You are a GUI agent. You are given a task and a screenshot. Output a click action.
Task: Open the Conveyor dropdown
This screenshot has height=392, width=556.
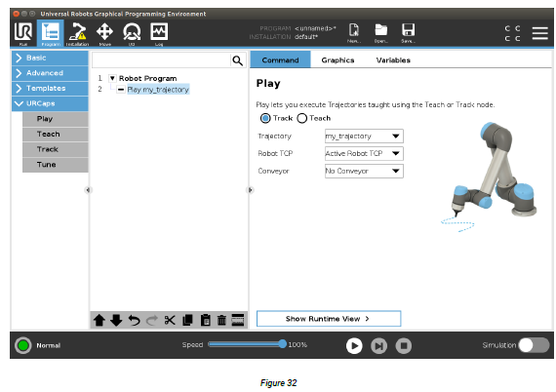(x=364, y=171)
